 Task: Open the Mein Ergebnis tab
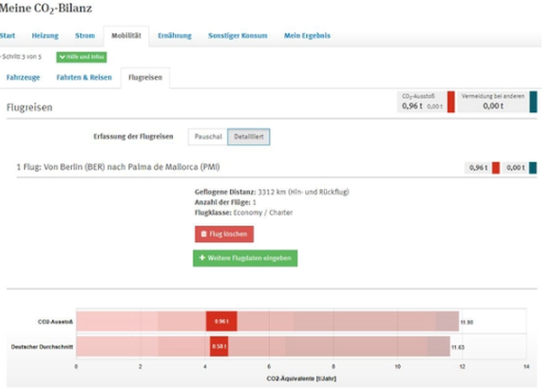[x=307, y=35]
